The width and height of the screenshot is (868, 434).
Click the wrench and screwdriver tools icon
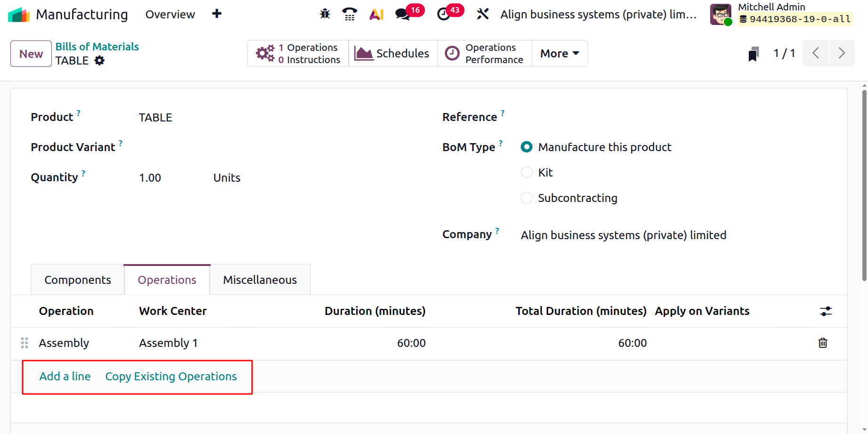click(x=483, y=14)
